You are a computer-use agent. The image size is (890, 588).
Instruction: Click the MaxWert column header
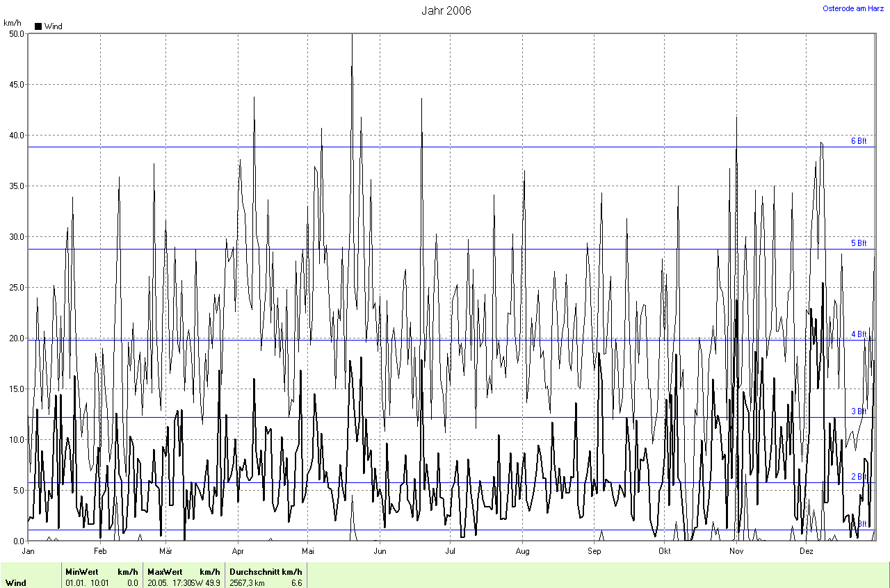click(163, 571)
